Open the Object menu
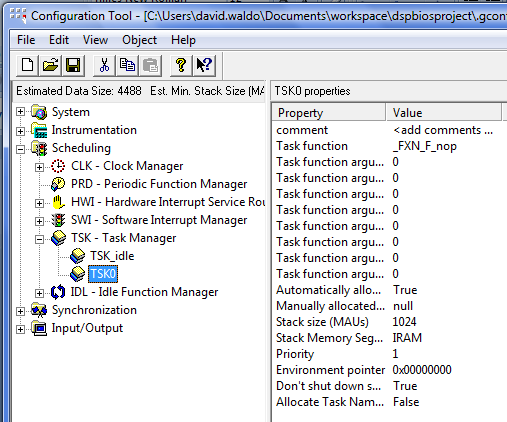Screen dimensions: 507x422 (139, 40)
